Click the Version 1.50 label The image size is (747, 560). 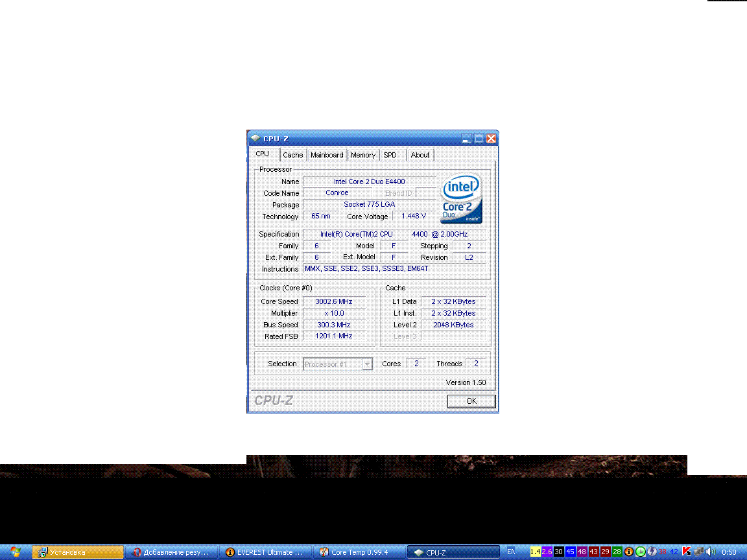click(466, 382)
